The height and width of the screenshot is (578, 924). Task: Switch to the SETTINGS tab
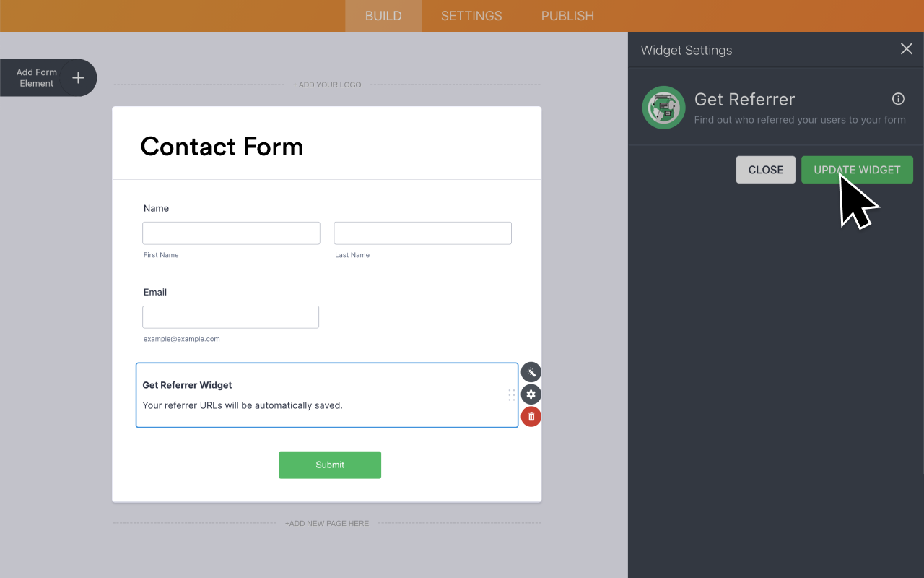point(471,15)
